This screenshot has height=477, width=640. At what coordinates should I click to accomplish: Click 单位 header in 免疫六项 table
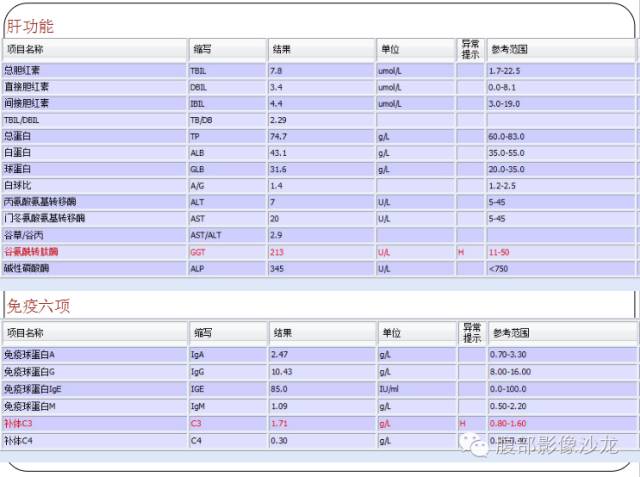click(417, 333)
